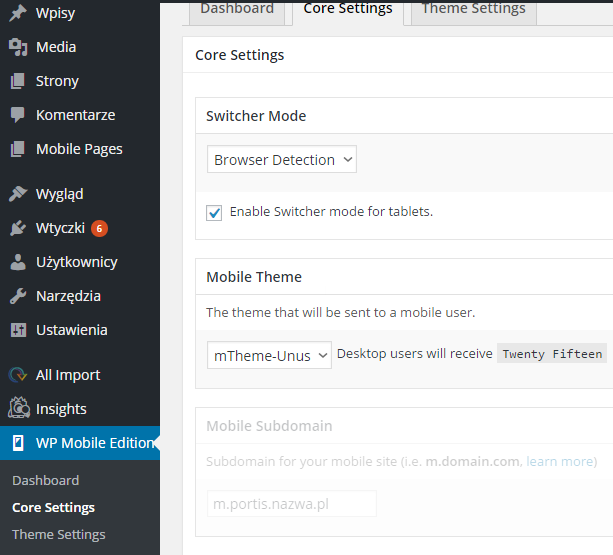Viewport: 613px width, 555px height.
Task: Expand the mTheme-Unus theme dropdown
Action: click(x=269, y=355)
